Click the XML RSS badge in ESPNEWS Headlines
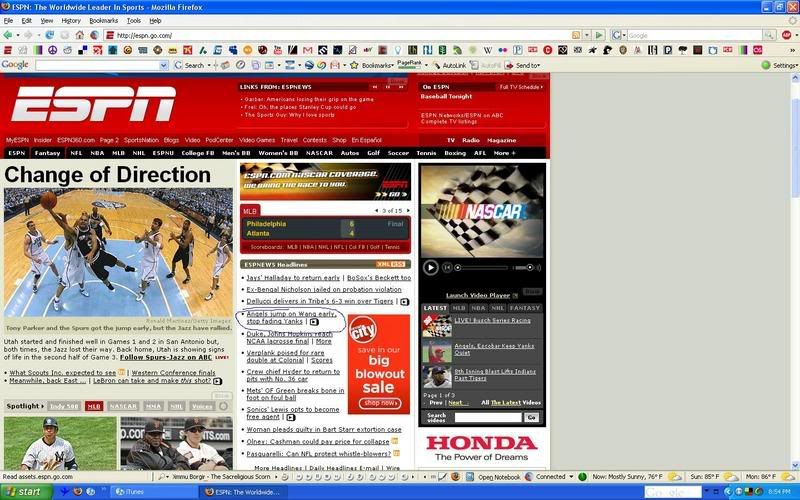The width and height of the screenshot is (800, 500). pos(391,264)
